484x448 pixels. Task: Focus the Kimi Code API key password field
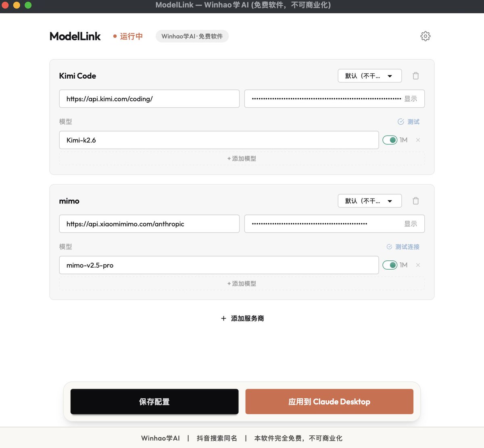pyautogui.click(x=334, y=99)
